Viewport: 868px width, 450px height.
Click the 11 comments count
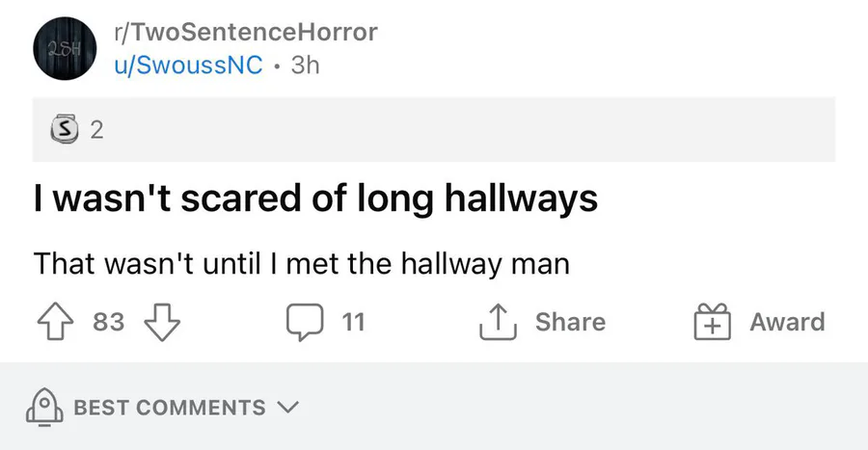[354, 322]
